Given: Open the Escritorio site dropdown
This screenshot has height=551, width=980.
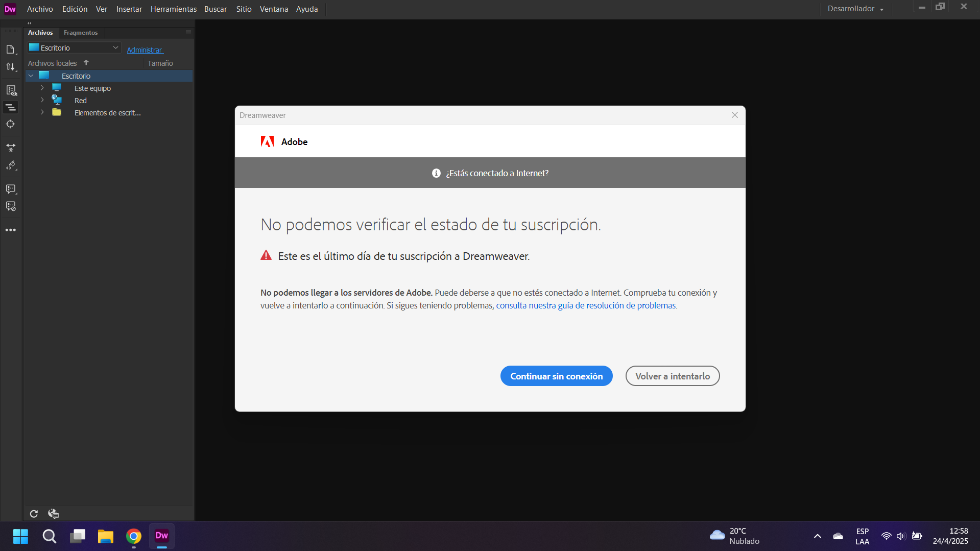Looking at the screenshot, I should coord(74,47).
